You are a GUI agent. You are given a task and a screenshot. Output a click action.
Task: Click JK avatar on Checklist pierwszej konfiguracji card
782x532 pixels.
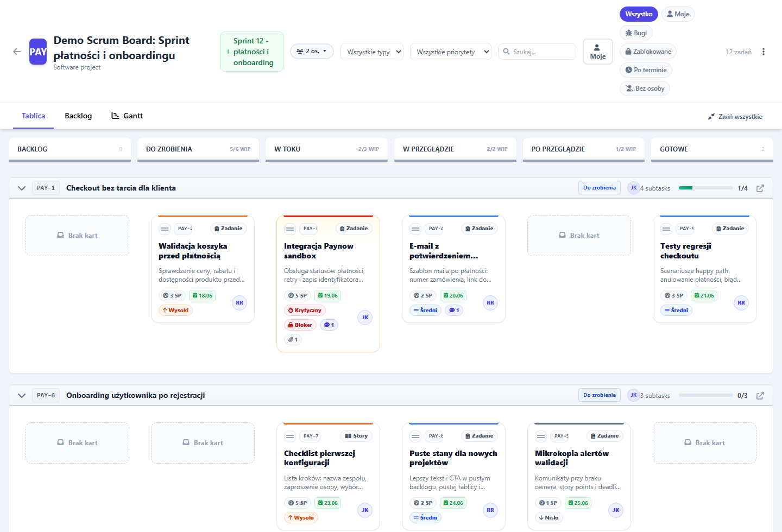[x=365, y=510]
